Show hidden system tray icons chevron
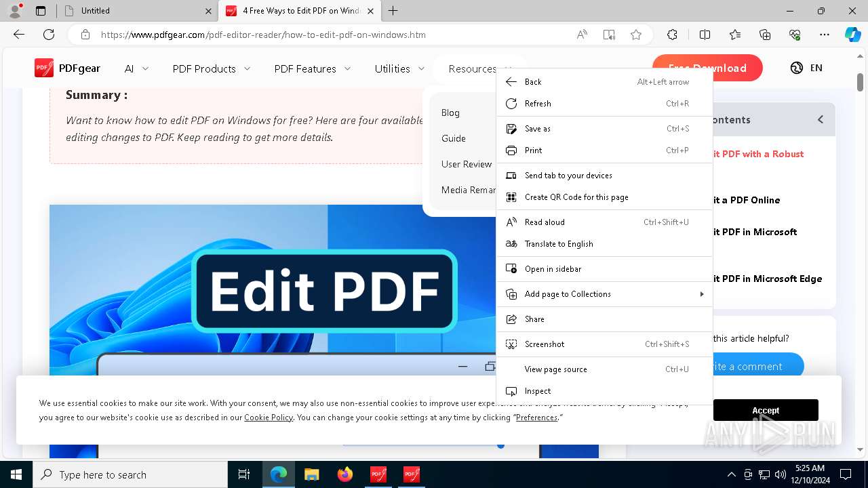Screen dimensions: 868x488 pyautogui.click(x=731, y=474)
